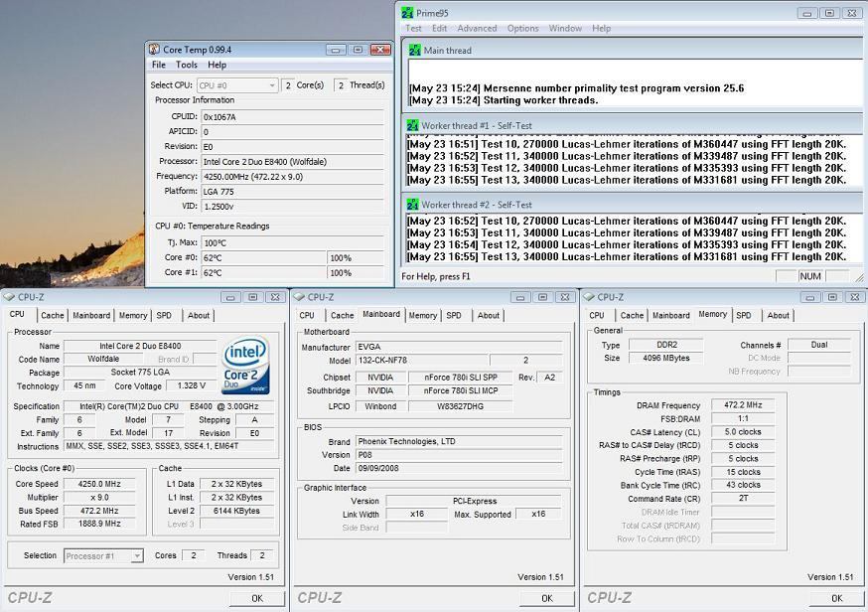
Task: Switch to Mainboard tab in left CPU-Z
Action: (x=91, y=315)
